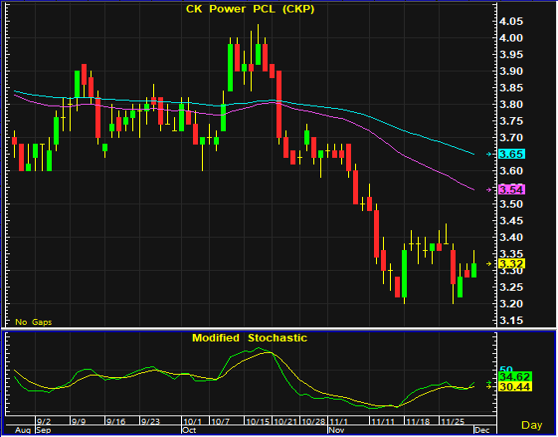Select the yellow 3.32 last price label
Viewport: 558px width, 437px height.
click(511, 264)
